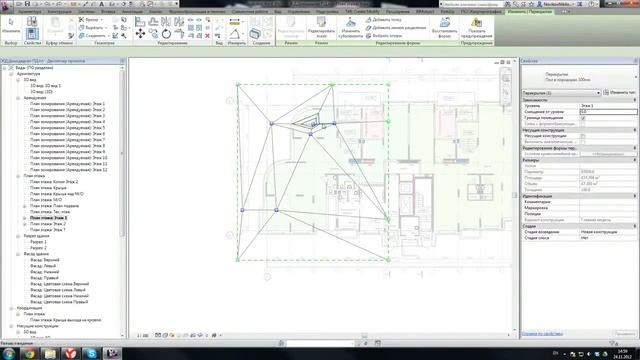Screen dimensions: 640x360
Task: Switch to the Конструкция ribbon tab
Action: coord(60,12)
